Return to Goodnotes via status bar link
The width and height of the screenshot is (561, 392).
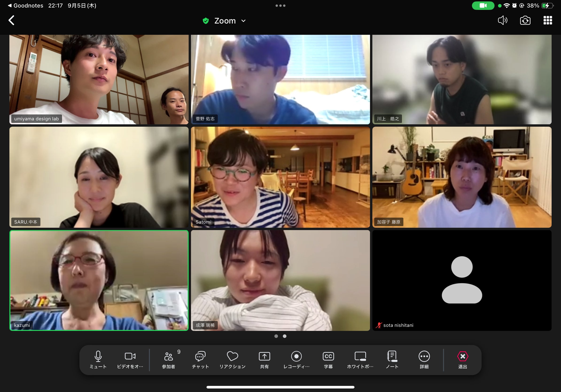pos(26,5)
